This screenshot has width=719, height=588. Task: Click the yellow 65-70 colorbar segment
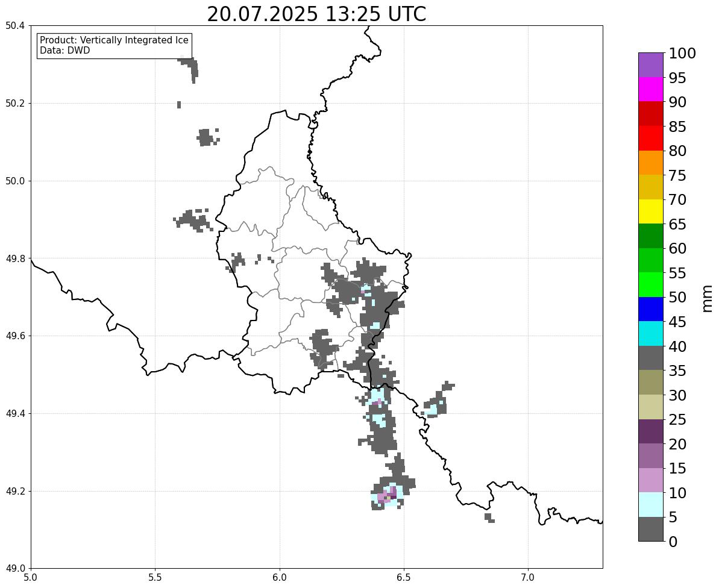point(651,211)
